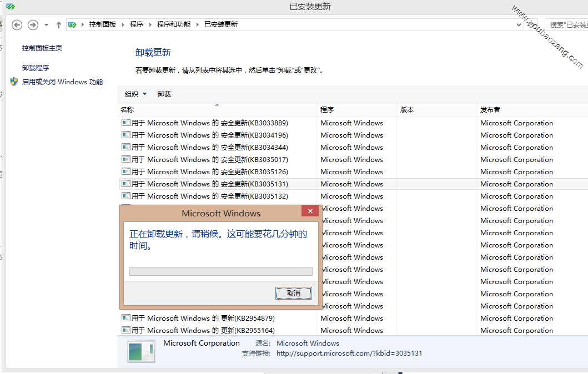Select update KB3033889 row
Viewport: 588px width, 374px height.
354,123
